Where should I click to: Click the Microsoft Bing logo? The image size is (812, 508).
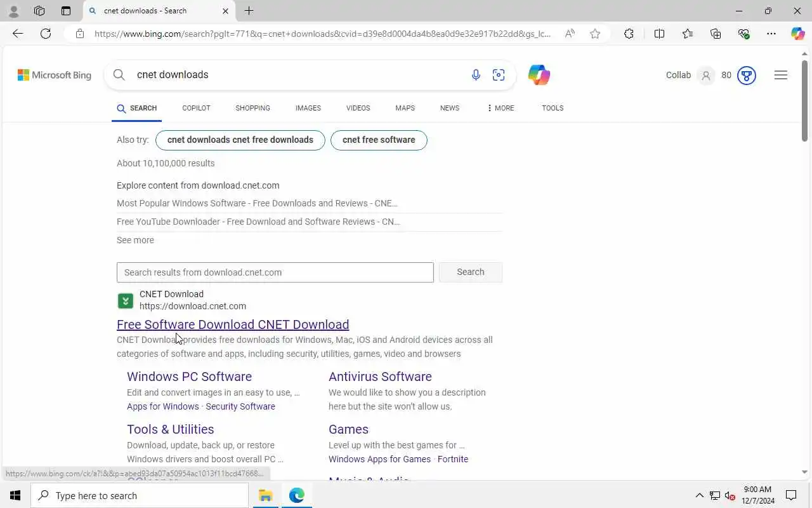[x=55, y=75]
